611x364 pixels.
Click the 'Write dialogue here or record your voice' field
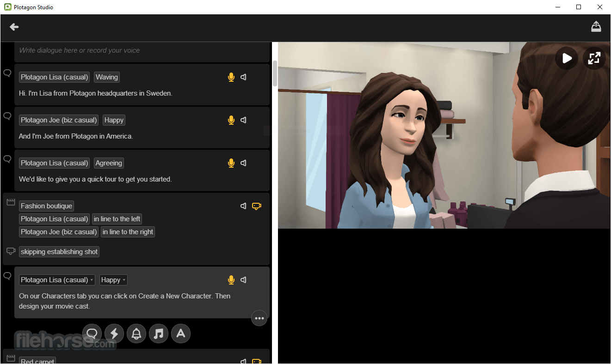(x=142, y=51)
